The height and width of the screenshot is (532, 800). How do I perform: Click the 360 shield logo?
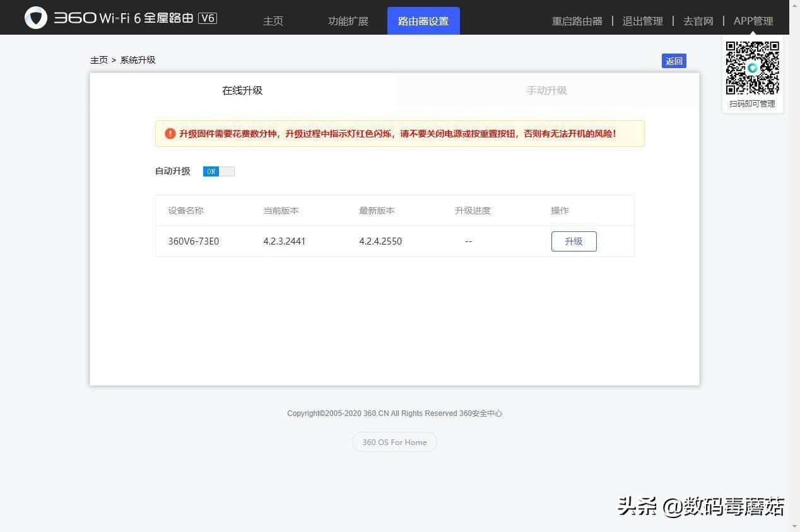(37, 18)
